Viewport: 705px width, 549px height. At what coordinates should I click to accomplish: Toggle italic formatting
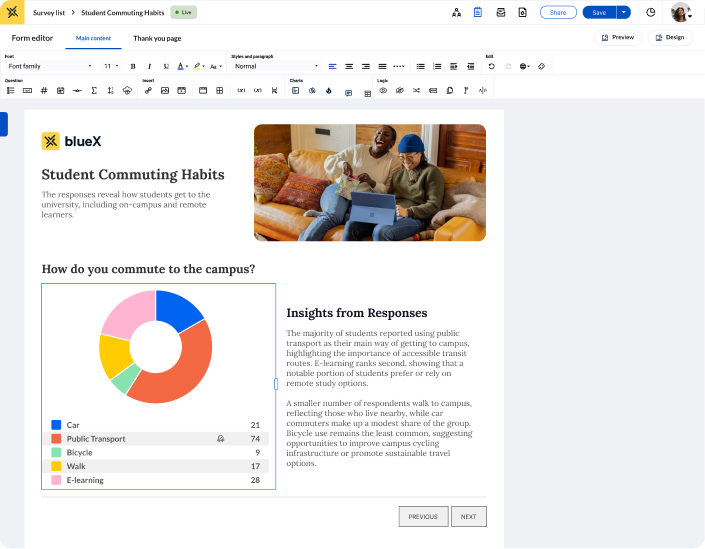[x=149, y=66]
